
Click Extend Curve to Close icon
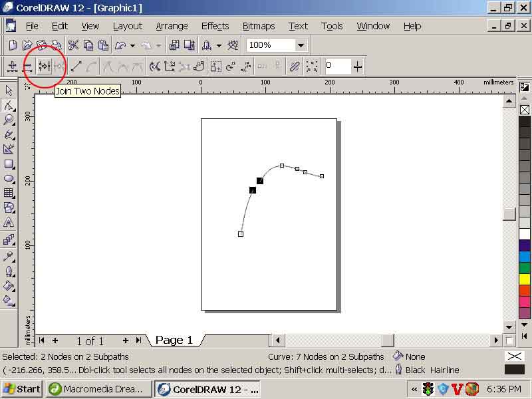pos(170,66)
